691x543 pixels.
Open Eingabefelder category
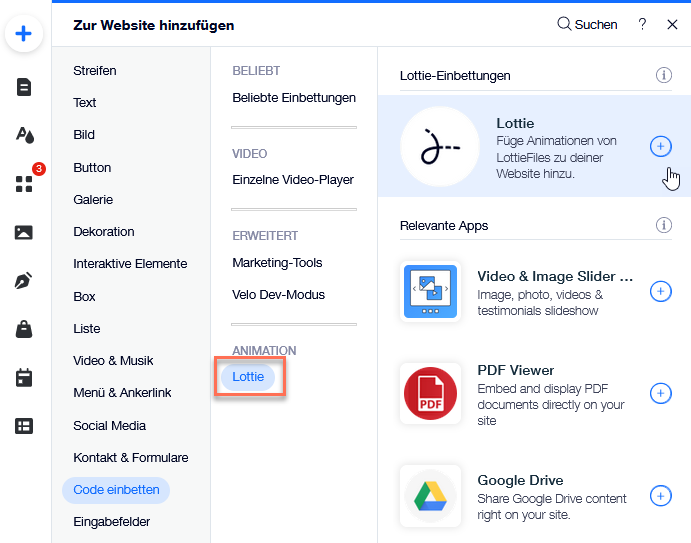(x=111, y=522)
